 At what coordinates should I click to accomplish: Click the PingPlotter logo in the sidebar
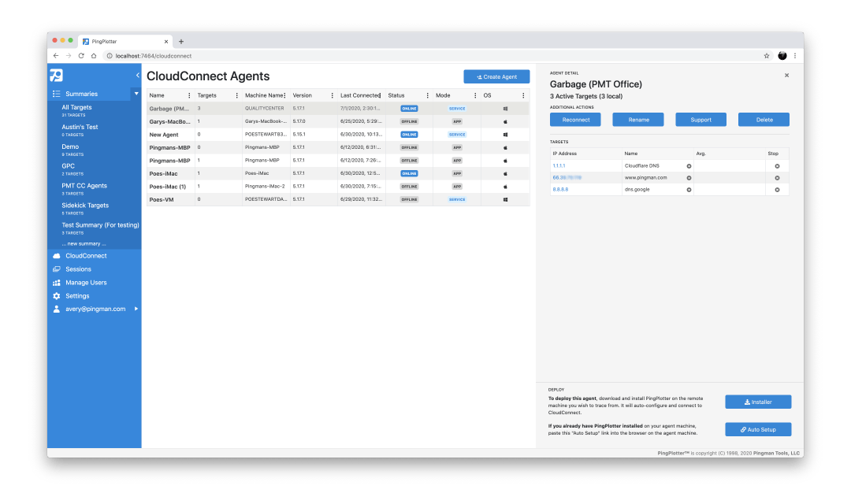56,76
